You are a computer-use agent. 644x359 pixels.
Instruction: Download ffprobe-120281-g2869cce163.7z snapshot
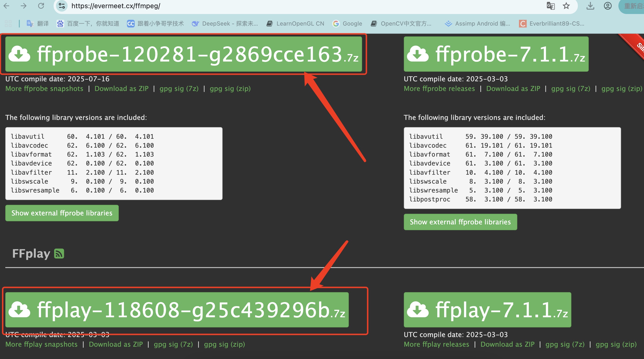coord(183,54)
